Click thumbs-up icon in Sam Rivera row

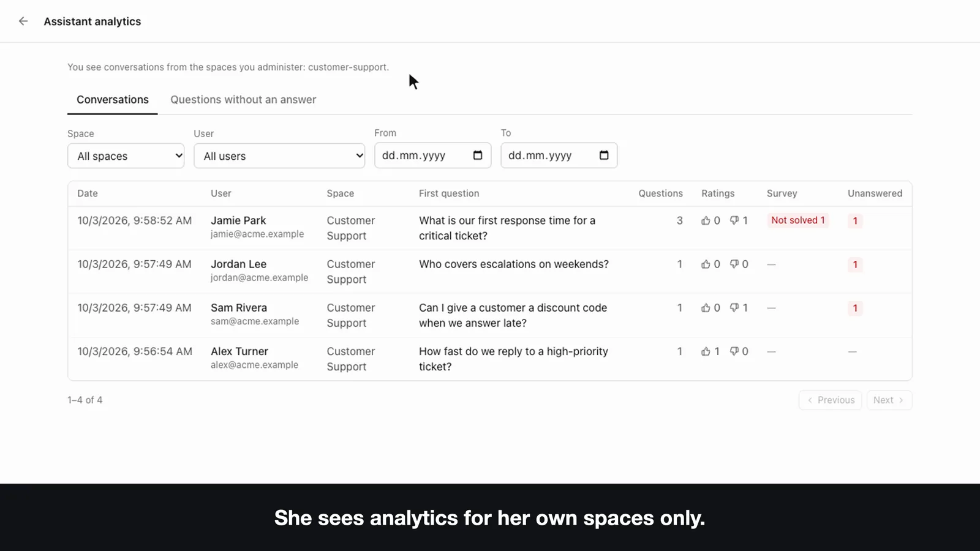706,308
